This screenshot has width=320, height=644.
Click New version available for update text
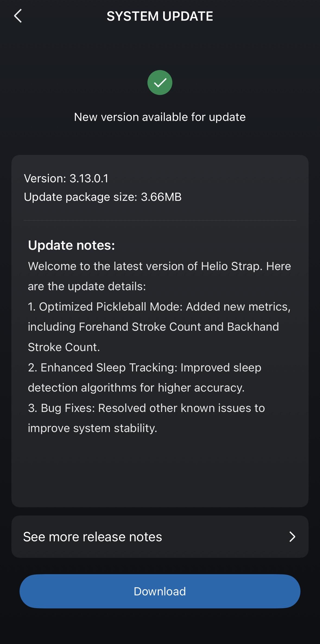pyautogui.click(x=160, y=117)
